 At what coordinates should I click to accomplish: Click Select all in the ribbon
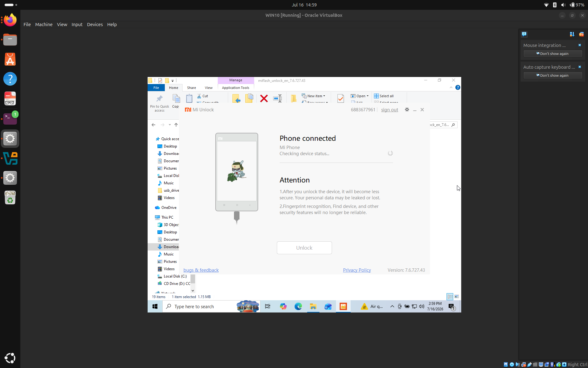(x=384, y=96)
